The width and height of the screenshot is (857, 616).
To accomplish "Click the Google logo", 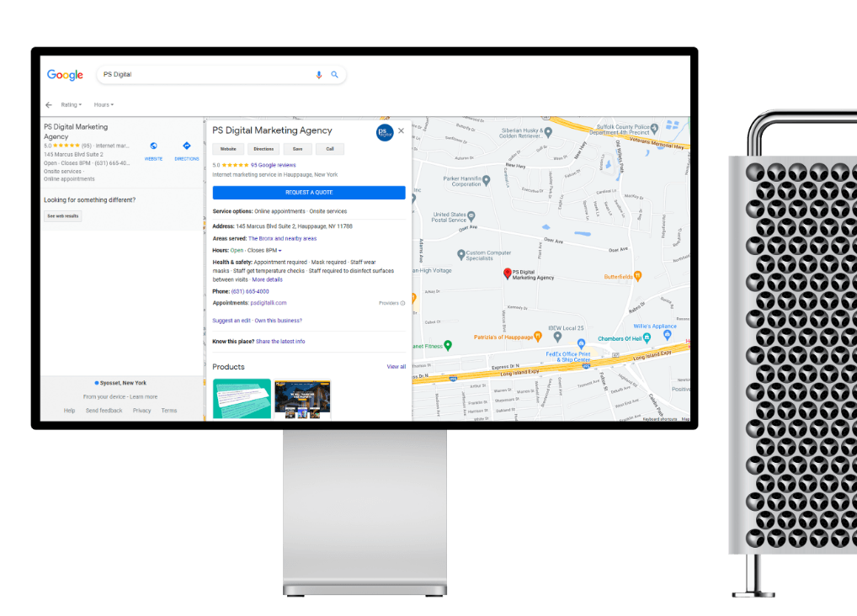I will (65, 75).
